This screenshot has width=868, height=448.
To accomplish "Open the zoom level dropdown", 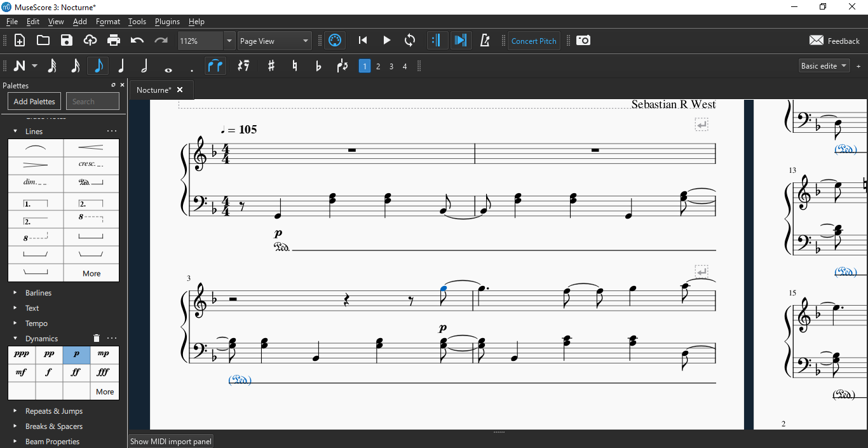I will (229, 41).
